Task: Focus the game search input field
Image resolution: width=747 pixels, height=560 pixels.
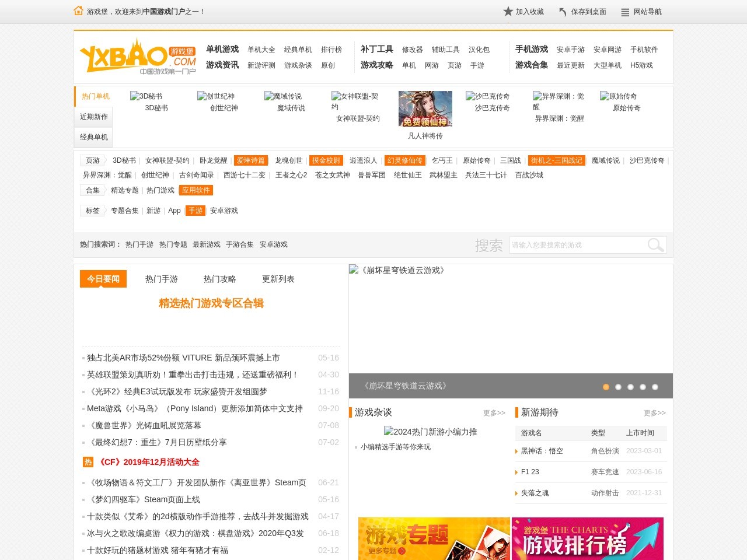Action: (x=577, y=245)
